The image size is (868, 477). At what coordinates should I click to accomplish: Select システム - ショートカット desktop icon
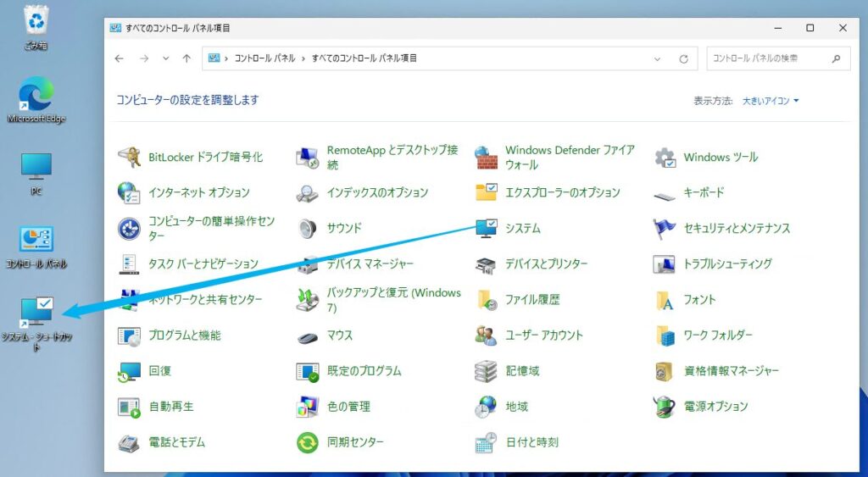pyautogui.click(x=36, y=313)
